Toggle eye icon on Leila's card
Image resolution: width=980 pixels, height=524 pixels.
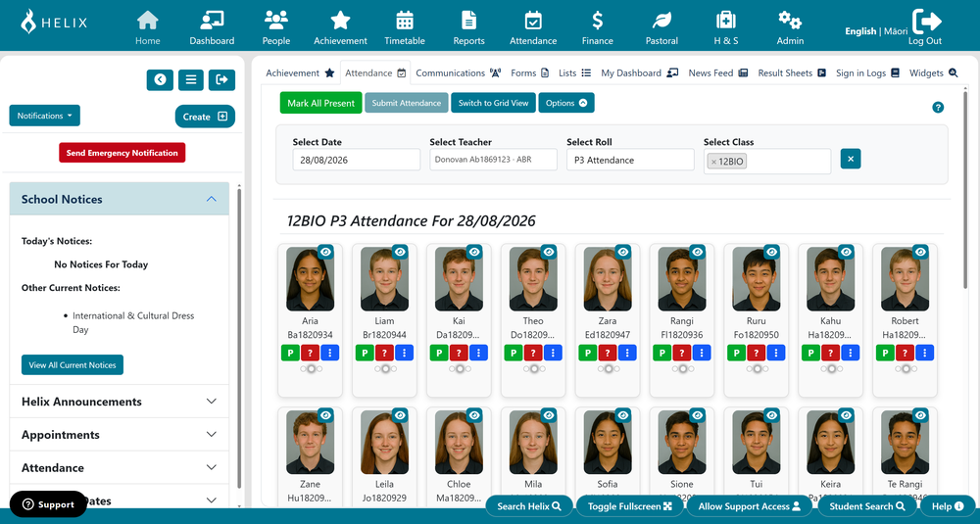point(400,414)
